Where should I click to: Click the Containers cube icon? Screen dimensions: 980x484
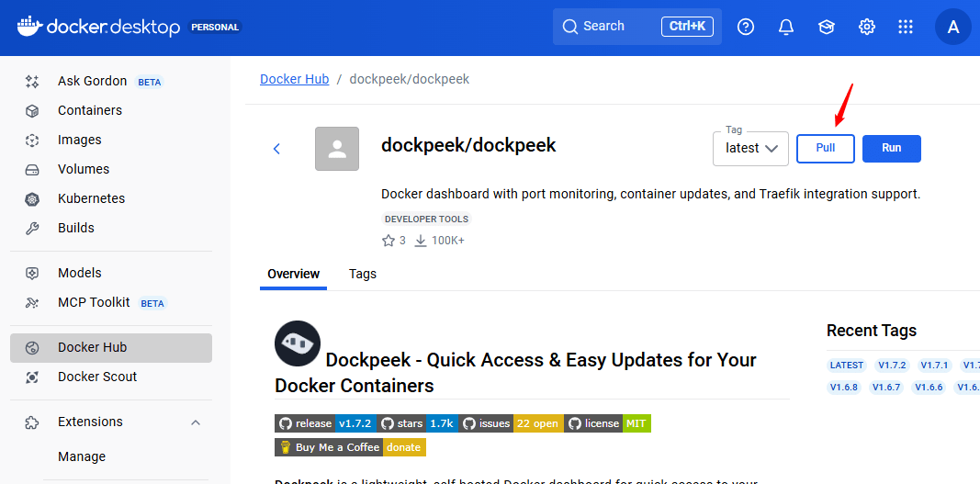pos(32,111)
